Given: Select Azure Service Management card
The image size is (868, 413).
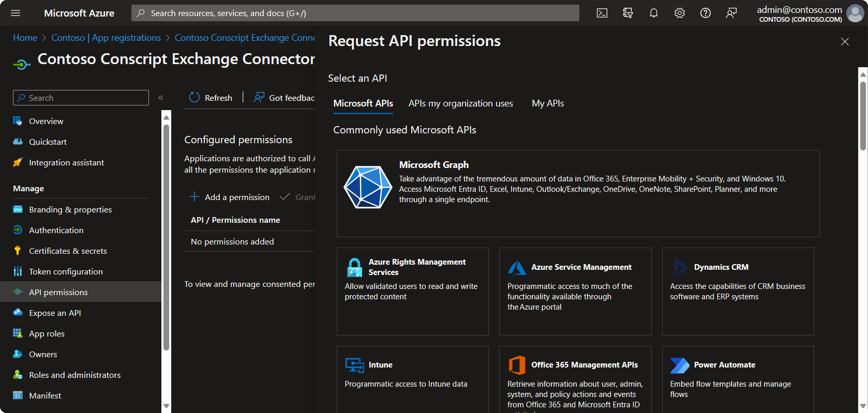Looking at the screenshot, I should (x=575, y=292).
